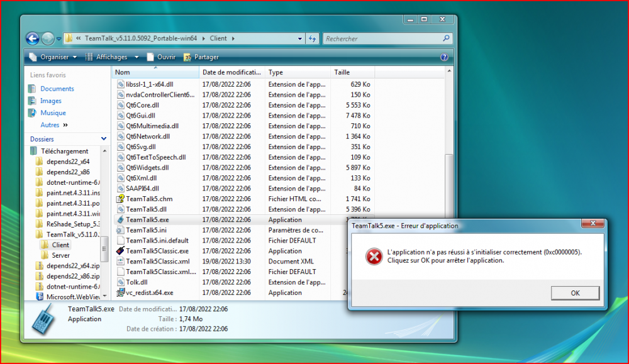Select the TeamTalk5.exe application file

147,220
